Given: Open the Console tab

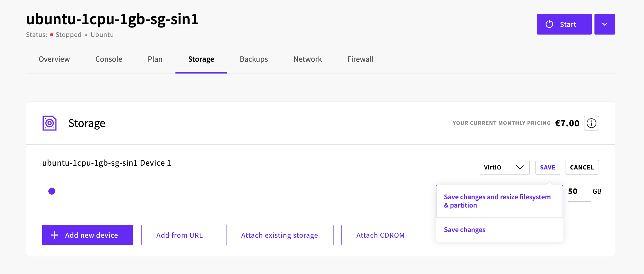Looking at the screenshot, I should (109, 59).
